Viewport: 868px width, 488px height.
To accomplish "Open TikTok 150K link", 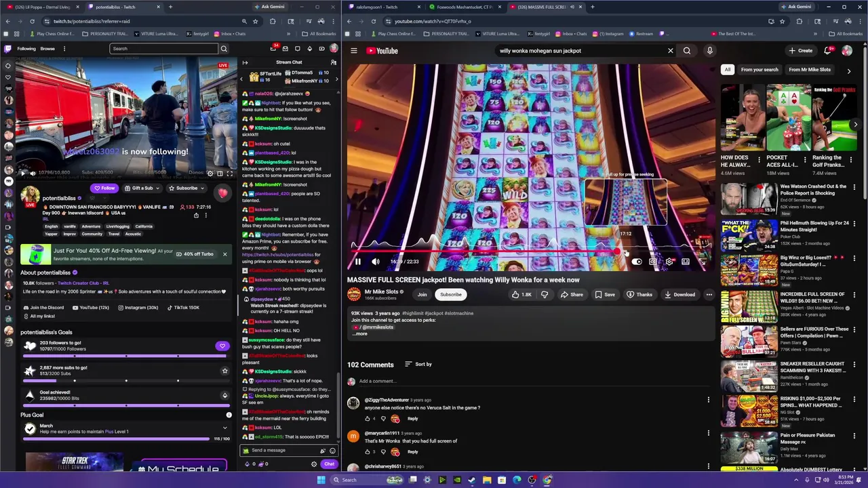I will click(182, 308).
